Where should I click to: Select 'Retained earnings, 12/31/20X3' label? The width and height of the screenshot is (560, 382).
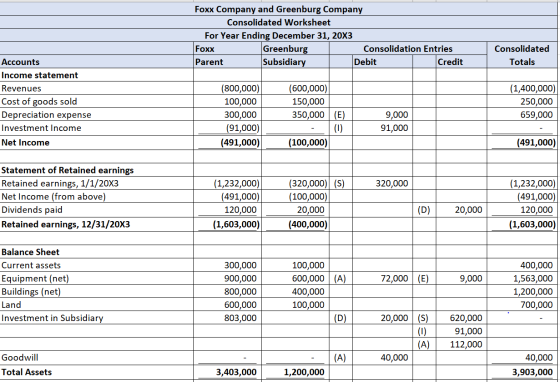point(66,225)
